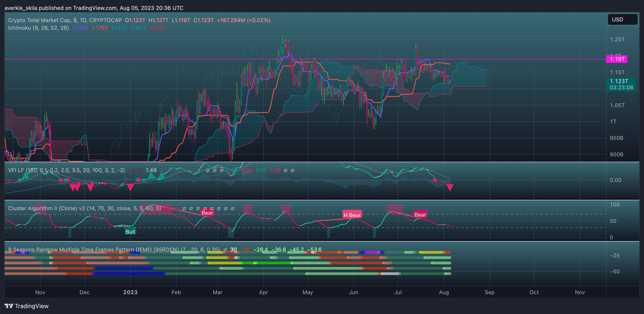Click the +187.294M (+0.02%) change value

coord(243,20)
